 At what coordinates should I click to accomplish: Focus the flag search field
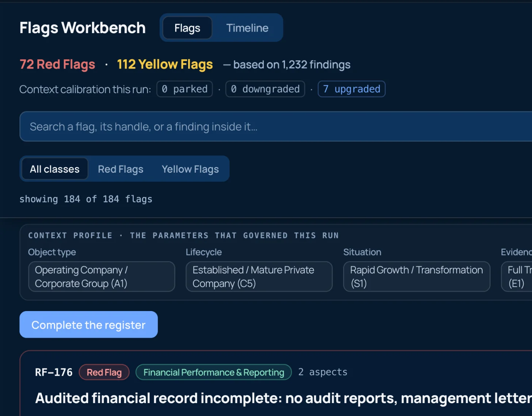pos(276,126)
